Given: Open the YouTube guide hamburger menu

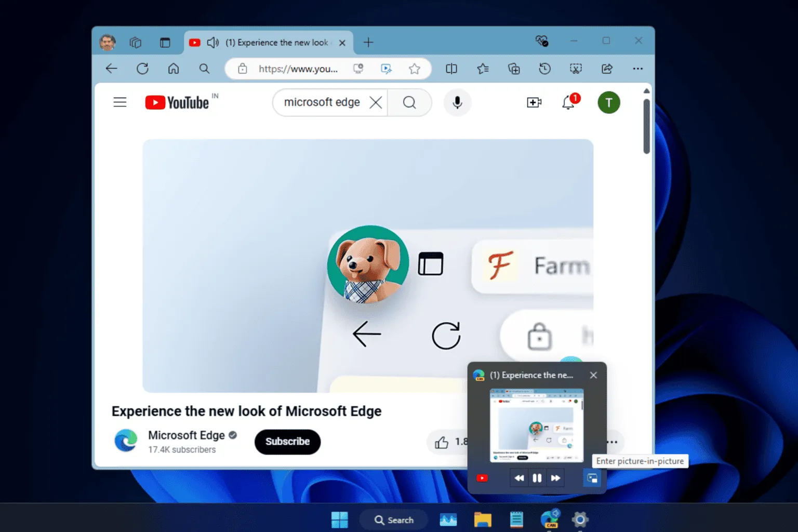Looking at the screenshot, I should [120, 102].
